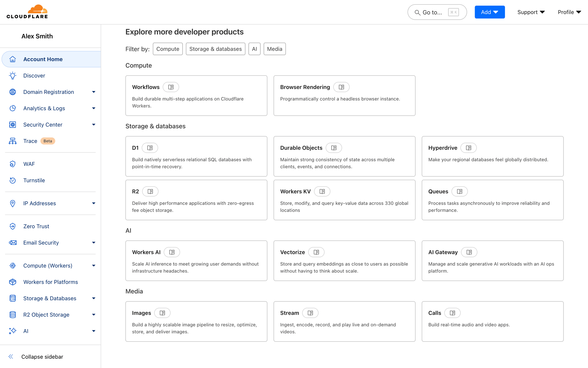The image size is (588, 368).
Task: Expand Security Center submenu arrow
Action: click(x=94, y=125)
